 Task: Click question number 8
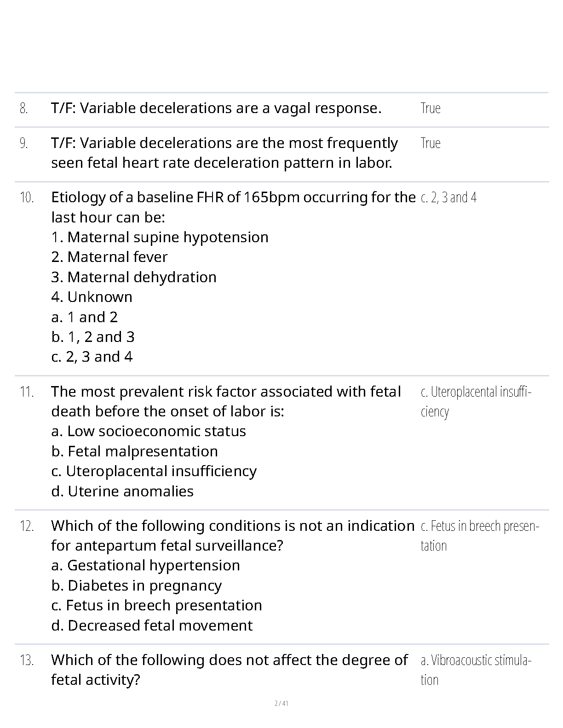(24, 109)
